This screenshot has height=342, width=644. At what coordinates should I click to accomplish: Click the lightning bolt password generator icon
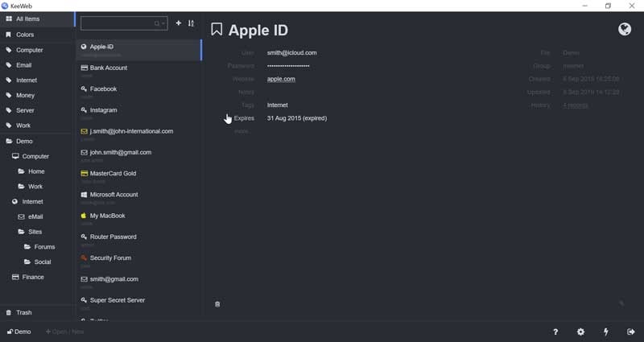click(x=605, y=332)
